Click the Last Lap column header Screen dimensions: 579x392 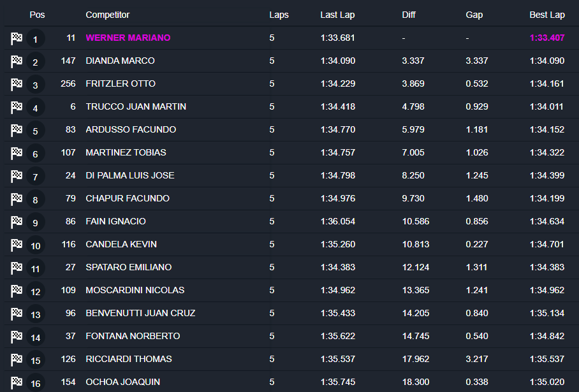[x=337, y=15]
